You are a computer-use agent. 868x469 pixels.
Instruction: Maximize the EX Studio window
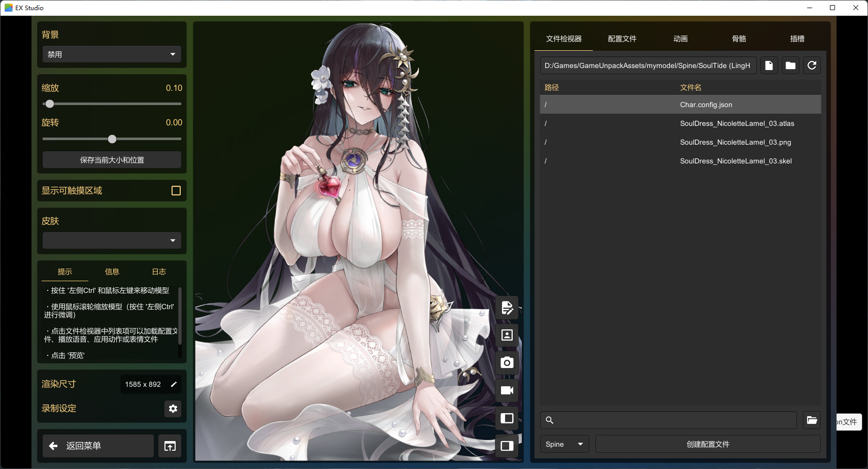click(x=832, y=8)
